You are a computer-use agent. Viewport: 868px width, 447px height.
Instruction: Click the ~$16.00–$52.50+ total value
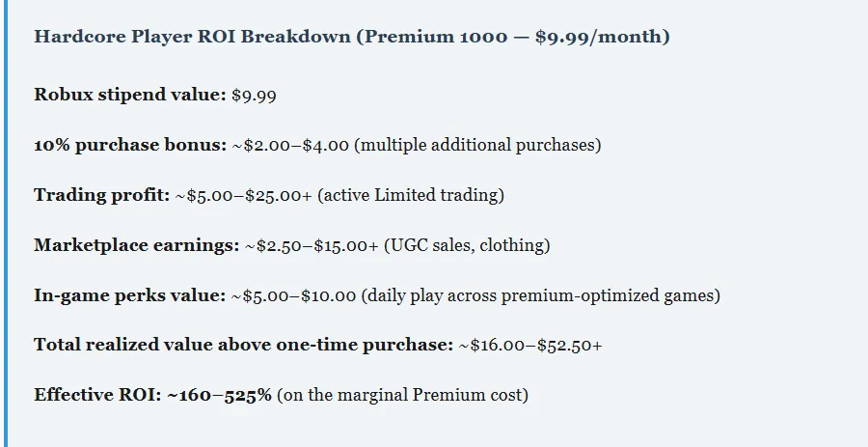tap(529, 345)
